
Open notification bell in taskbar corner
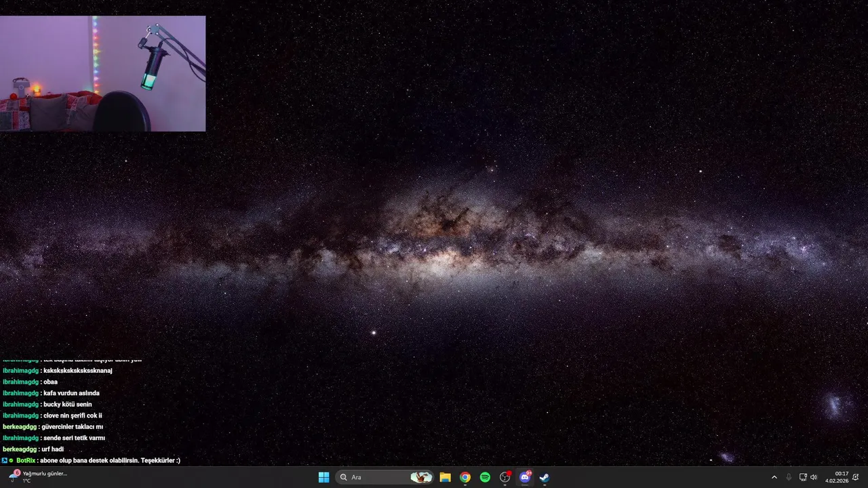[x=856, y=477]
